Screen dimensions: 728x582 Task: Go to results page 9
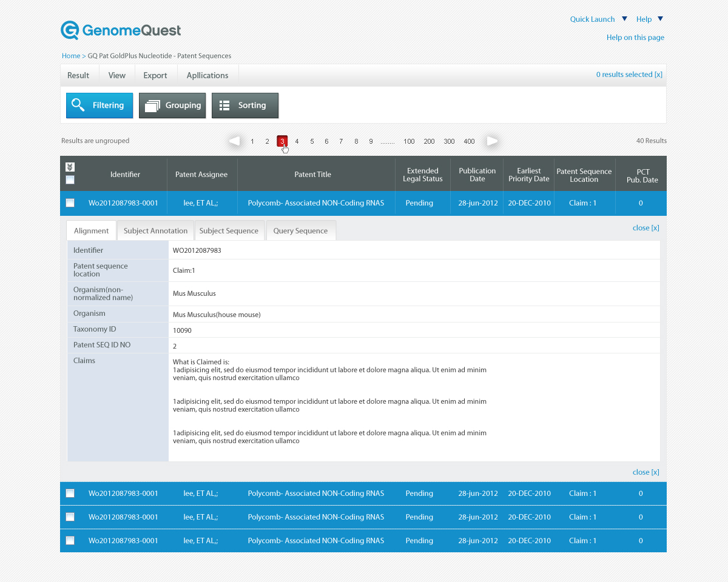371,141
